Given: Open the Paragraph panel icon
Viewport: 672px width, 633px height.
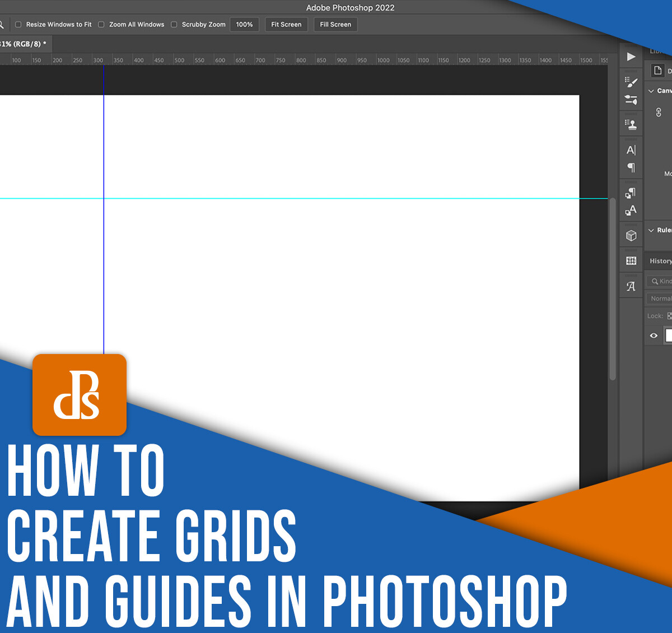Looking at the screenshot, I should pos(631,167).
